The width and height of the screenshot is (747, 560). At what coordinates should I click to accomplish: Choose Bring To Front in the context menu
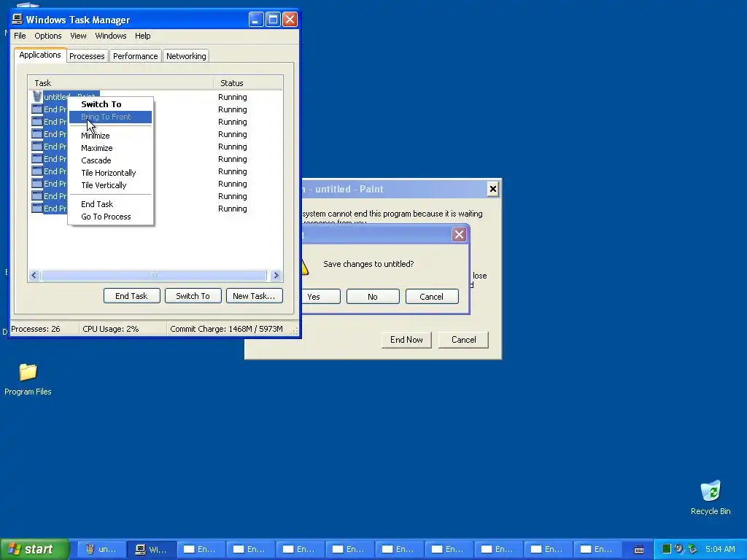[x=111, y=117]
